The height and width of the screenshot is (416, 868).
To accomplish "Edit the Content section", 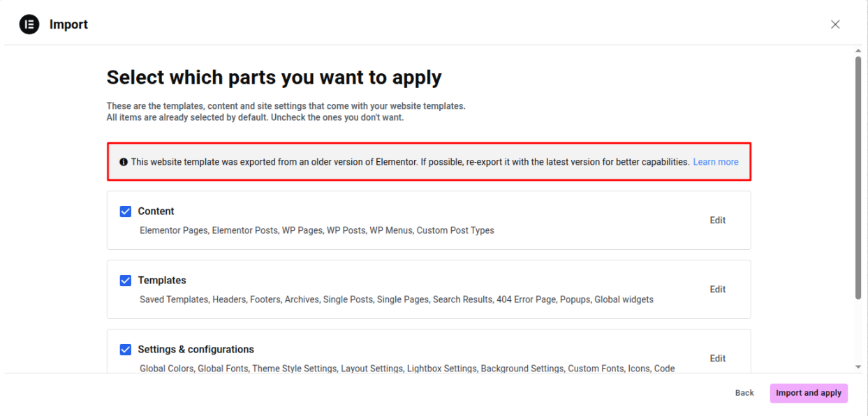I will click(x=718, y=220).
